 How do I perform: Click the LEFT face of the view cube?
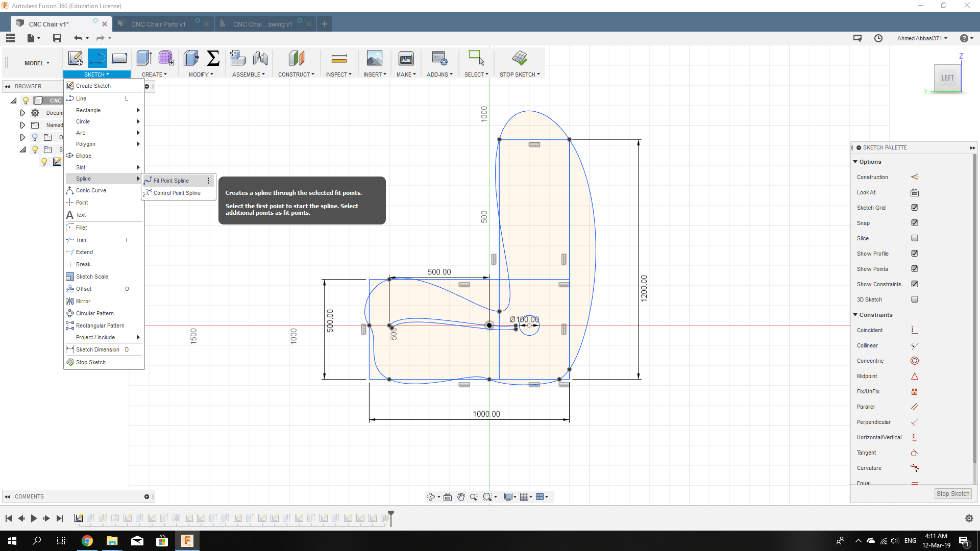tap(947, 78)
